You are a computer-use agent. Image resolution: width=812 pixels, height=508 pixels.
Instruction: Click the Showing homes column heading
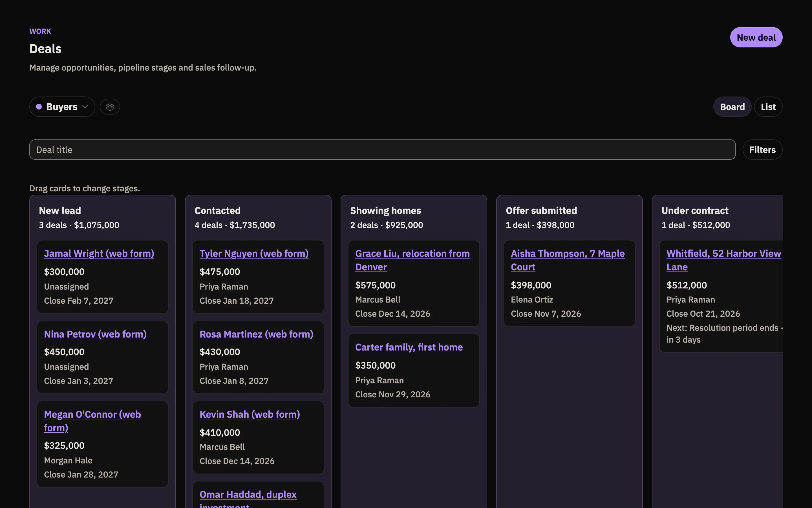click(x=385, y=211)
